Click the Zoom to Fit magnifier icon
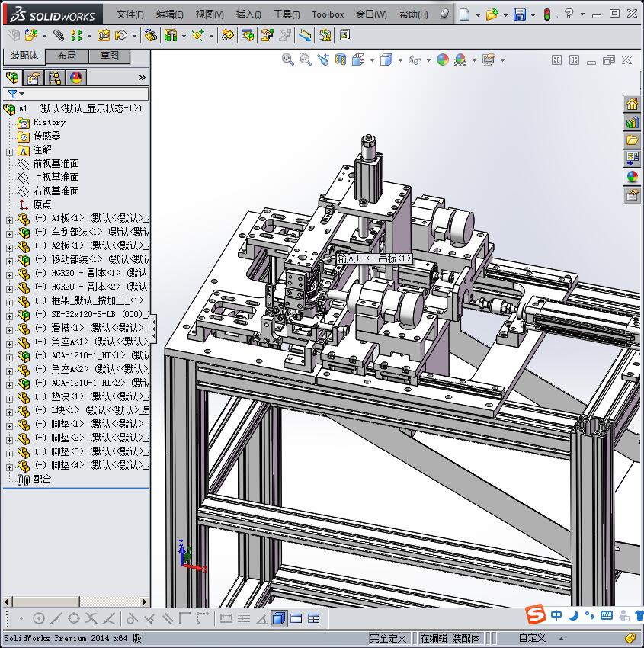 (288, 59)
